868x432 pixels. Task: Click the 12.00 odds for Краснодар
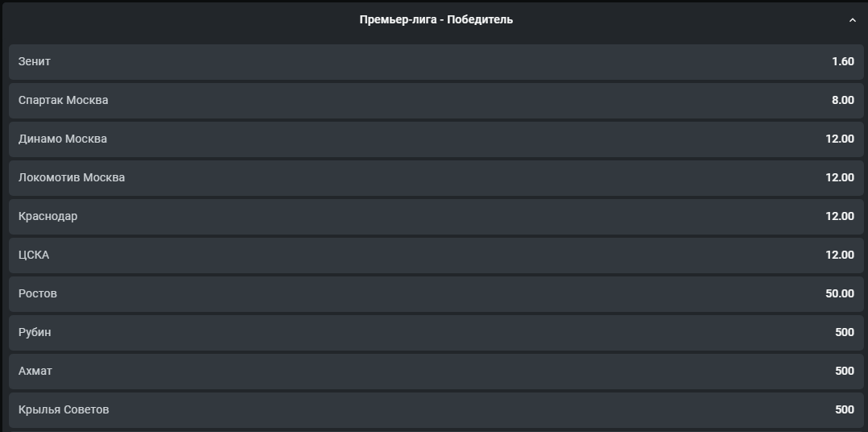(x=839, y=216)
